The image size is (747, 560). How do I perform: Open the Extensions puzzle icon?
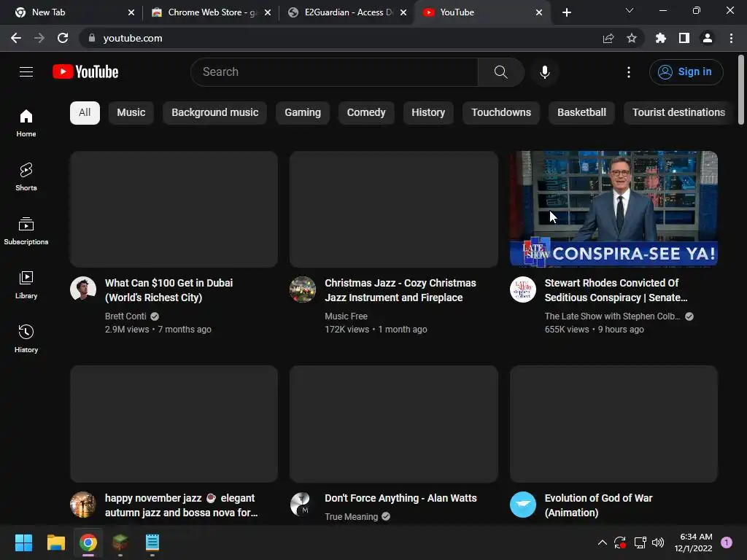660,38
